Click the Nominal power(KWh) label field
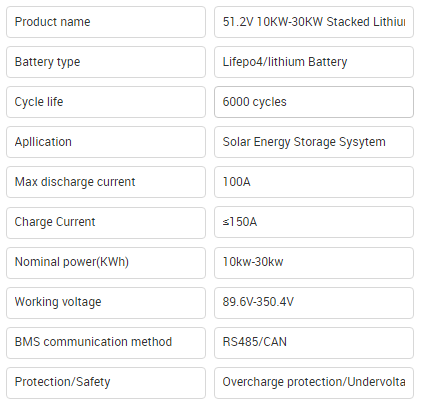 [x=106, y=263]
